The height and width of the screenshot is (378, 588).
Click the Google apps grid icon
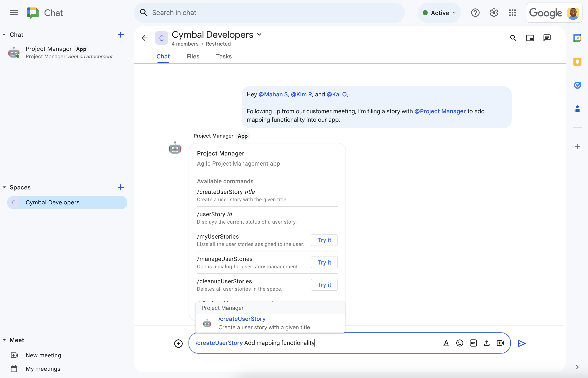coord(513,12)
